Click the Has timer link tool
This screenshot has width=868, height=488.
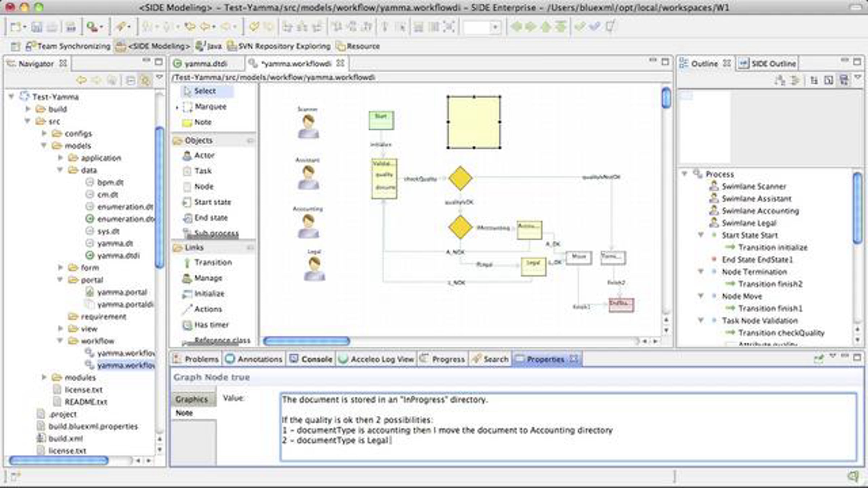click(x=211, y=325)
